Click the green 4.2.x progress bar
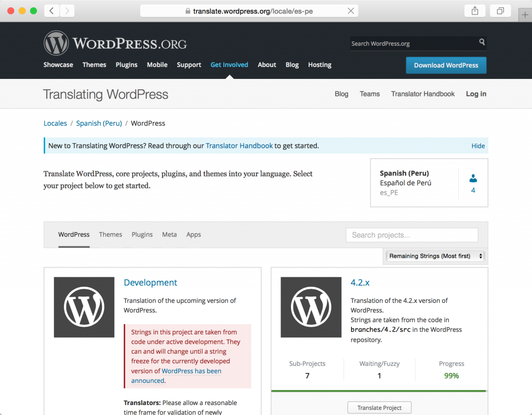532x415 pixels. click(x=379, y=391)
